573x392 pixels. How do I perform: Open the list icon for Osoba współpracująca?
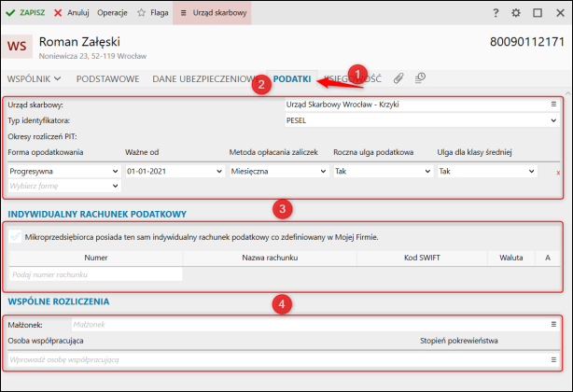coord(553,359)
